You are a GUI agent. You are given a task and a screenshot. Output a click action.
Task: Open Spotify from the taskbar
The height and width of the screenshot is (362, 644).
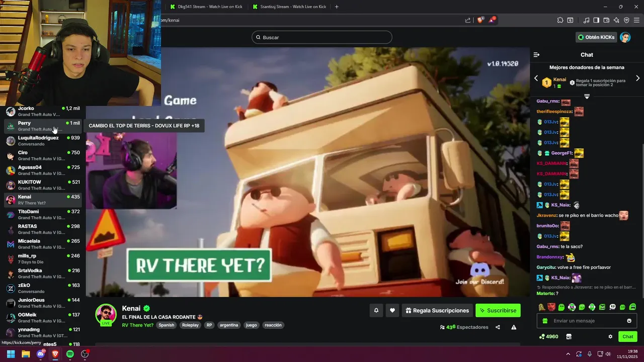70,354
